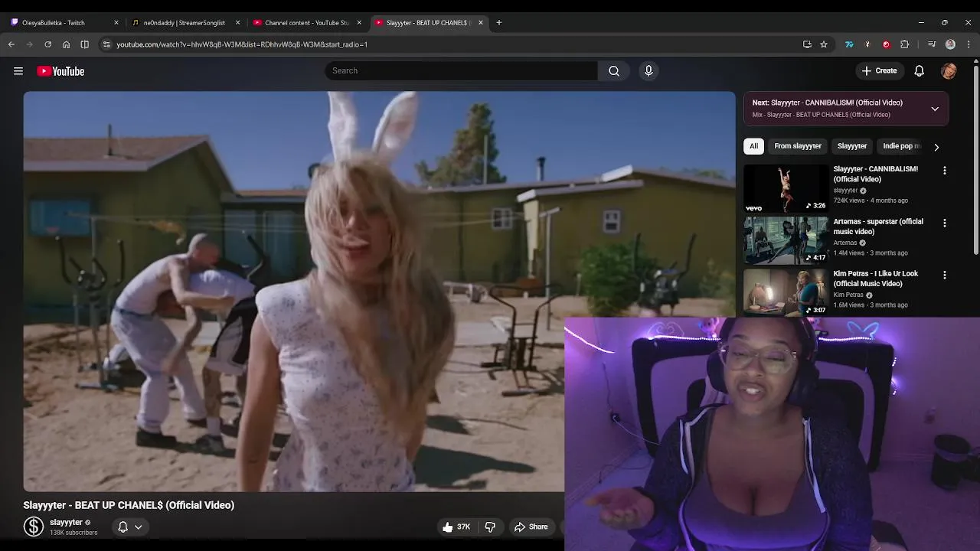The image size is (980, 551).
Task: Open CANNIBALISM! (Official Video) title link
Action: pyautogui.click(x=875, y=174)
